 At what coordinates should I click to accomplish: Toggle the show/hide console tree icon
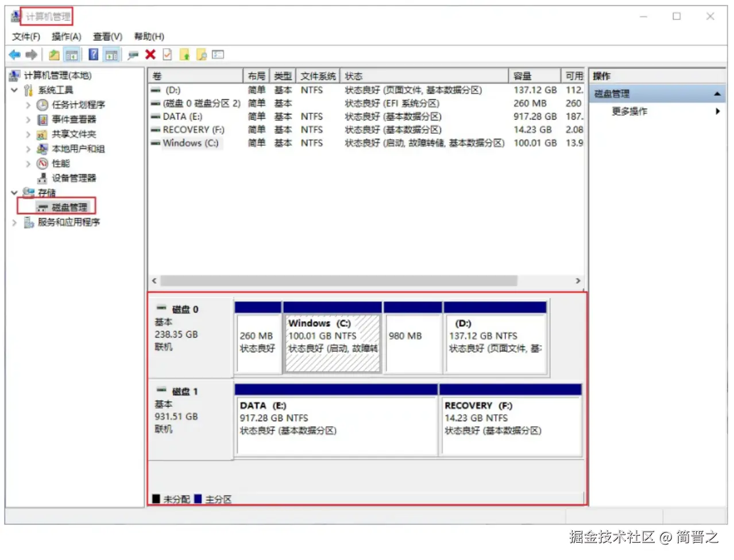coord(72,55)
